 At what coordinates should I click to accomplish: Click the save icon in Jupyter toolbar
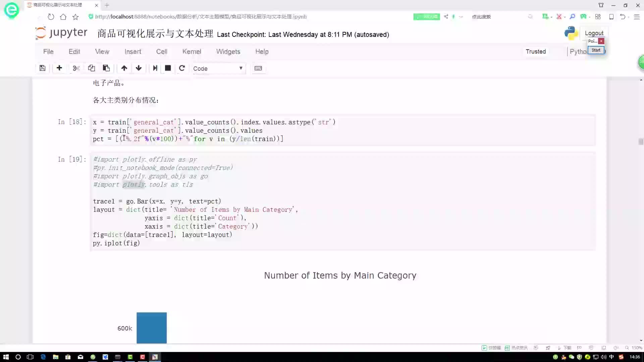(x=43, y=68)
